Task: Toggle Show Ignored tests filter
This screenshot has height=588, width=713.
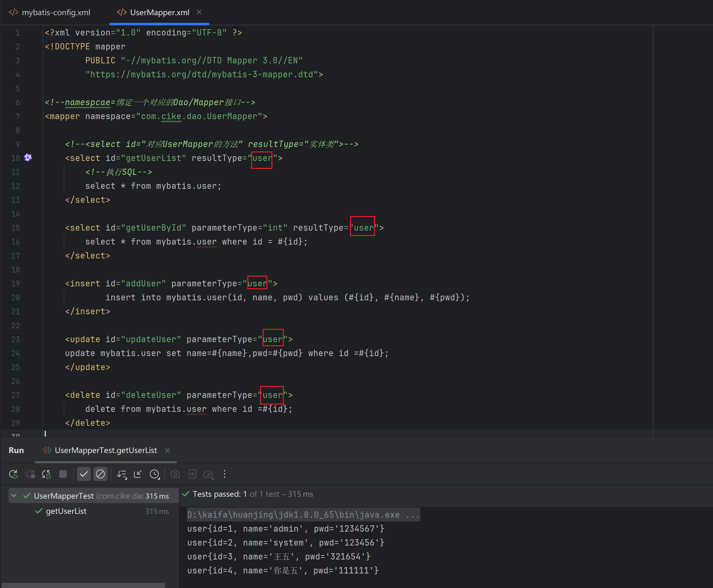Action: 100,474
